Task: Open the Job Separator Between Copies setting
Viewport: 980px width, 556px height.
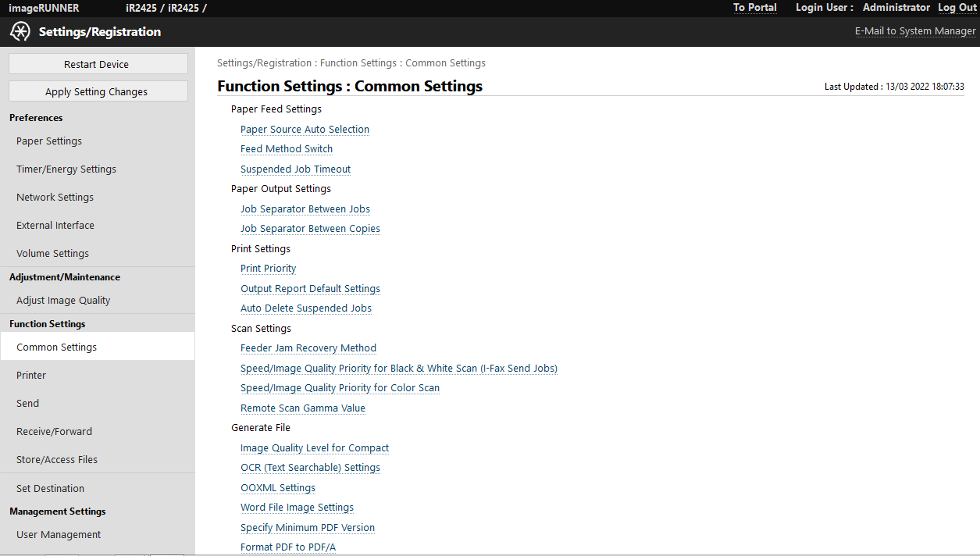Action: [310, 229]
